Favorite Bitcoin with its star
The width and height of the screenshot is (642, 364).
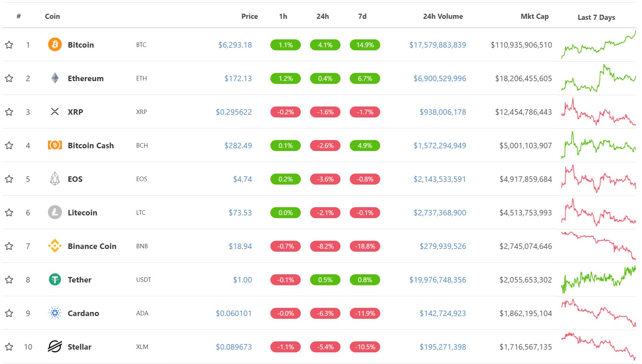(9, 45)
